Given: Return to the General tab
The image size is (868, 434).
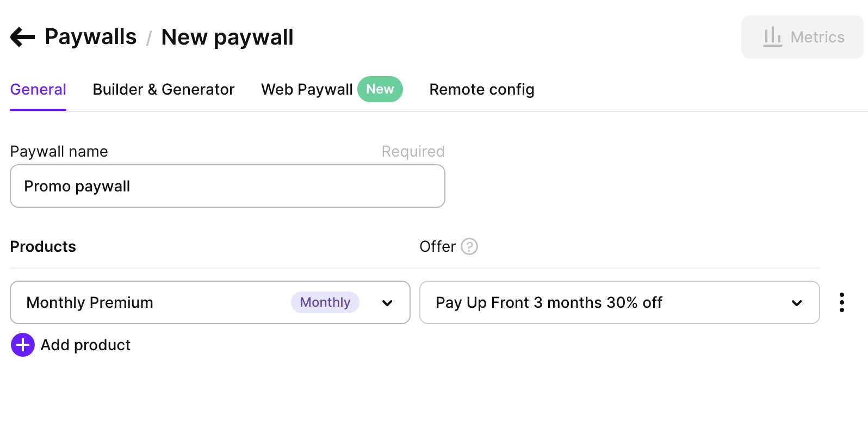Looking at the screenshot, I should (x=38, y=89).
